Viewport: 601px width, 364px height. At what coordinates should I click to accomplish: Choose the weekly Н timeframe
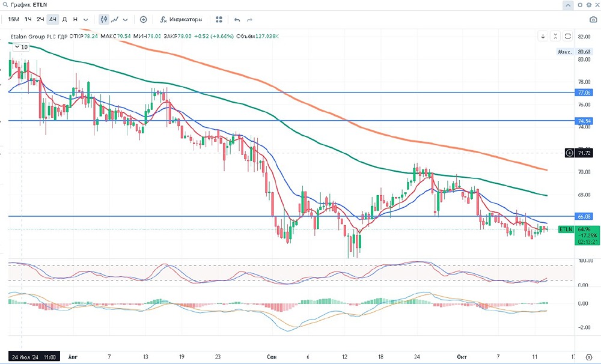(75, 19)
